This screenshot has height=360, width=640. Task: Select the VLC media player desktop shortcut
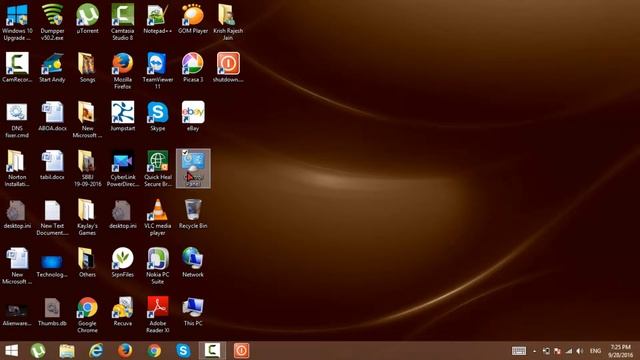coord(158,217)
